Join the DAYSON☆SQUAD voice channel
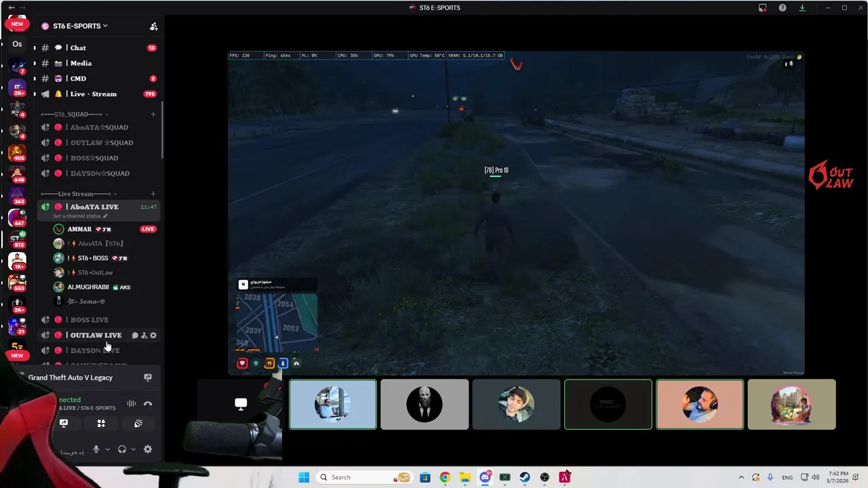Screen dimensions: 868x488 pyautogui.click(x=98, y=174)
